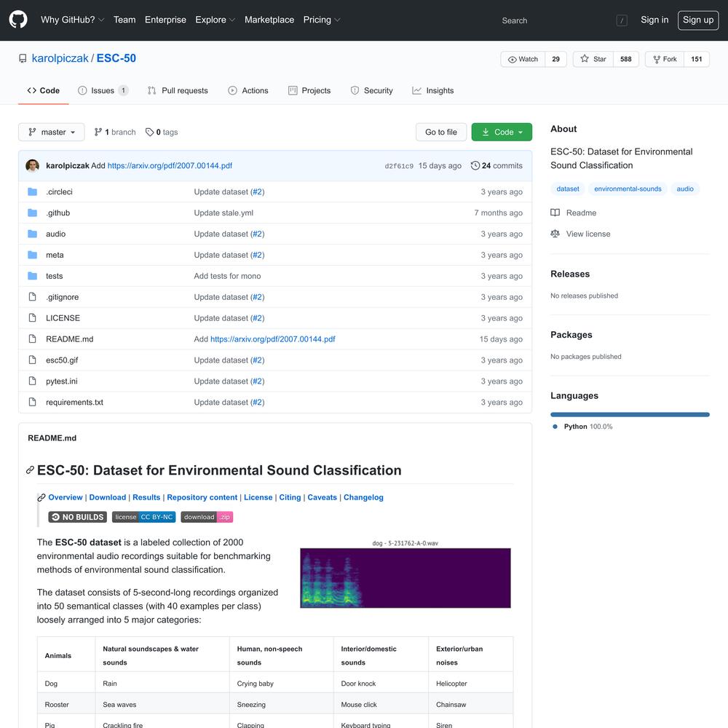728x728 pixels.
Task: Click the LICENSE file icon
Action: (x=33, y=318)
